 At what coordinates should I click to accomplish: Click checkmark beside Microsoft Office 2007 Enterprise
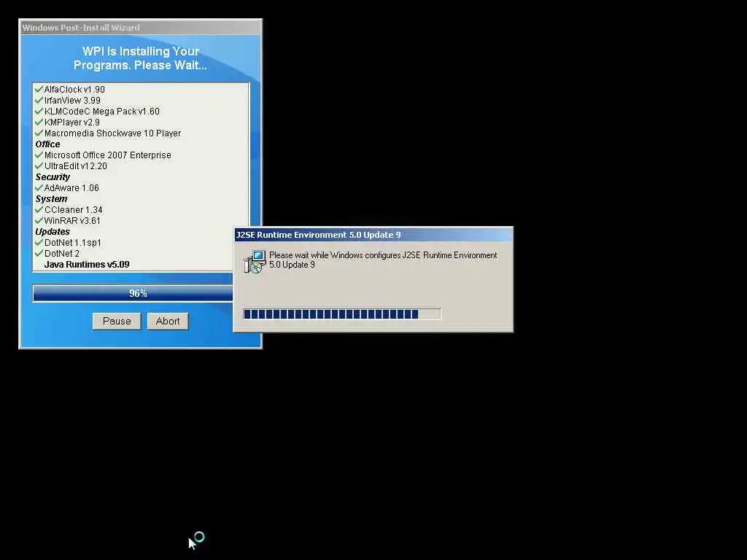point(39,155)
